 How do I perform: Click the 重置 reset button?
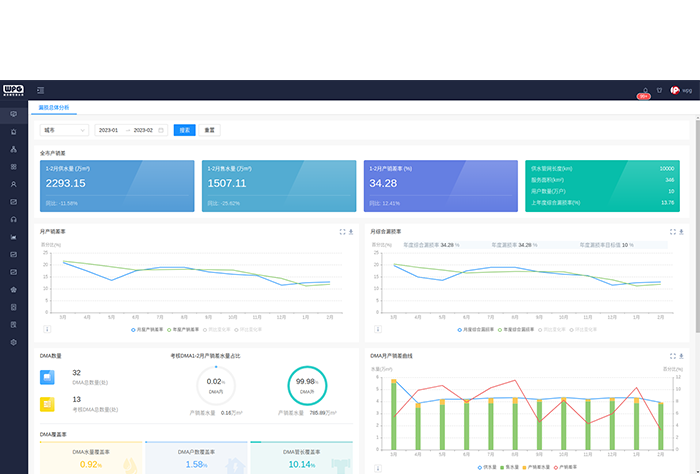click(209, 130)
